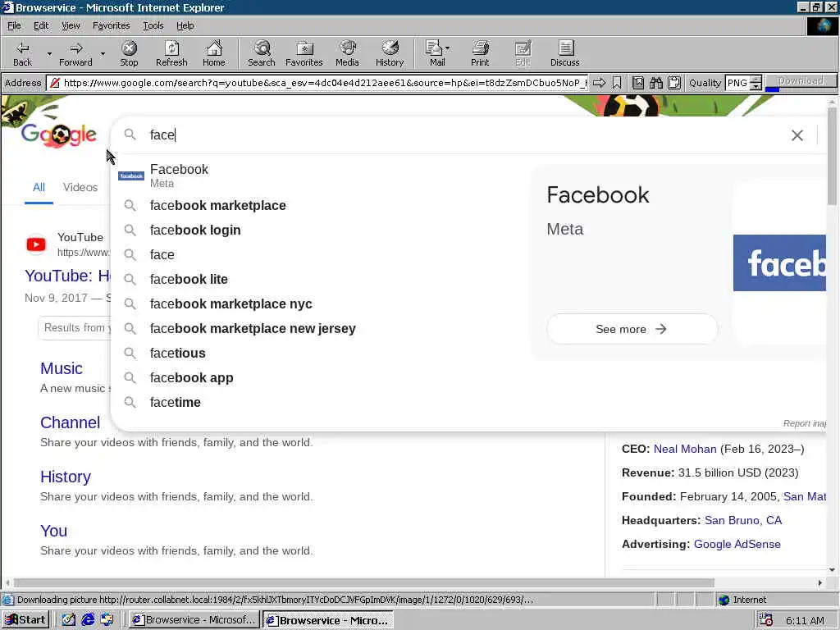
Task: Launch Internet Explorer from quick launch
Action: pyautogui.click(x=88, y=620)
